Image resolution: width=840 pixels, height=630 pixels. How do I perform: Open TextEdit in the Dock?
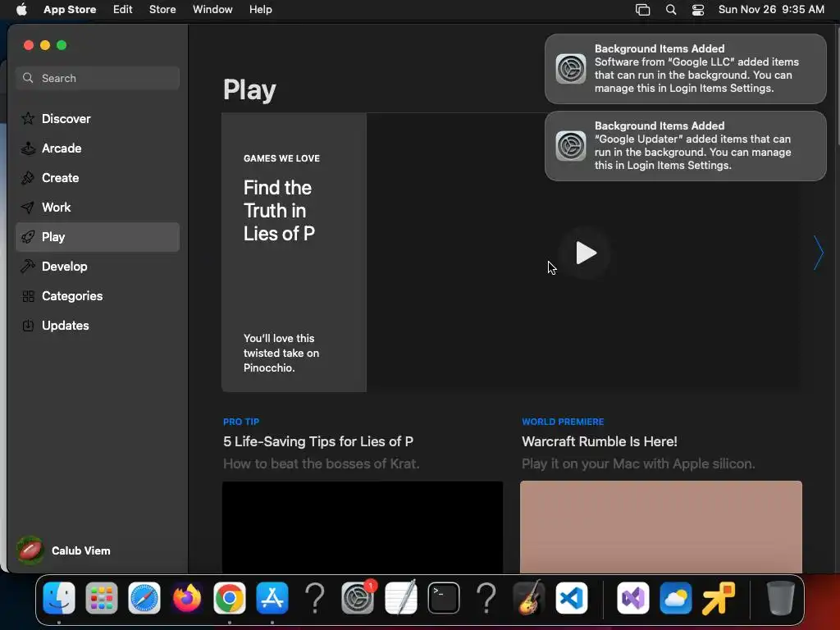point(400,598)
